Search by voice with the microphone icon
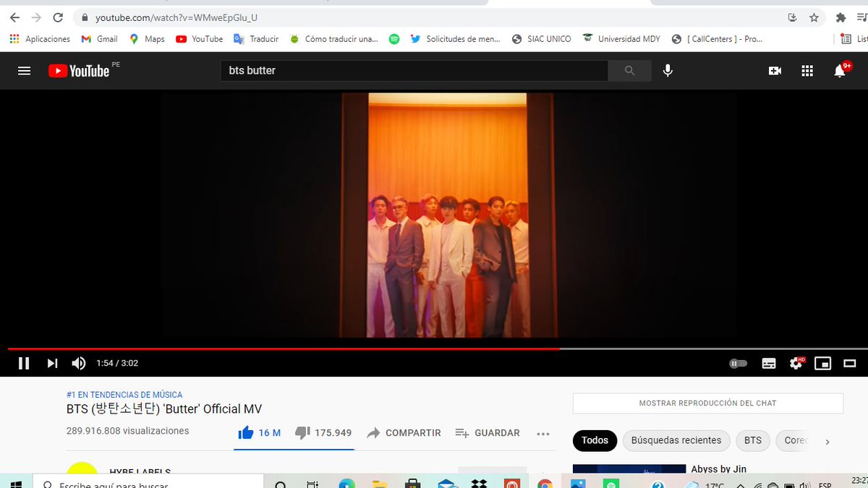868x488 pixels. point(668,70)
